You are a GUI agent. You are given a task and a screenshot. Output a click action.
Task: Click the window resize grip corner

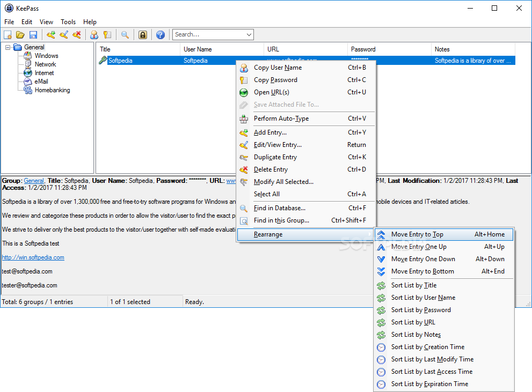(528, 304)
